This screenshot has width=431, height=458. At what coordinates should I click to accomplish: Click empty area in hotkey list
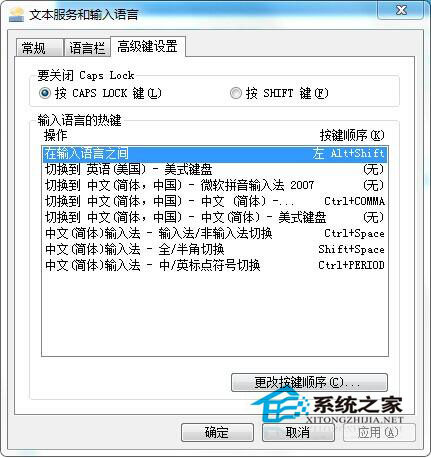coord(215,315)
